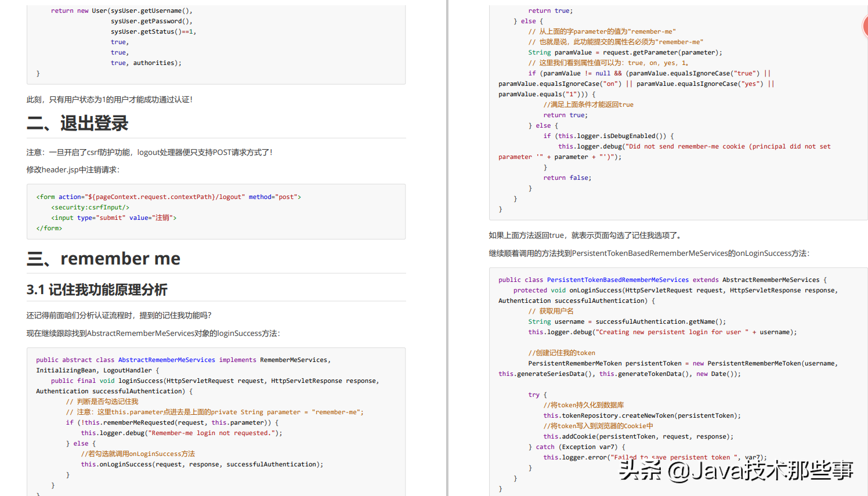Click the 如果上面方法返回true paragraph

(x=586, y=235)
